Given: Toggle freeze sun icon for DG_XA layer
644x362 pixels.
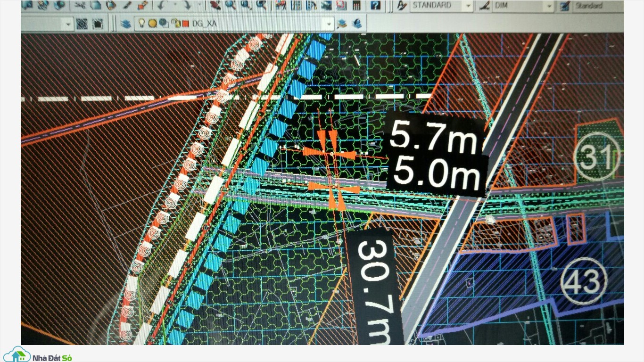Looking at the screenshot, I should [x=152, y=23].
